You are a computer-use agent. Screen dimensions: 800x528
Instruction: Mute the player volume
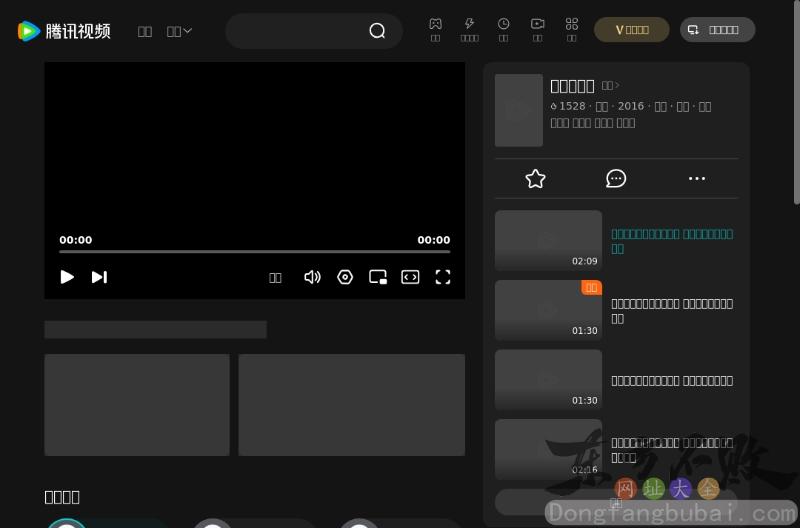[312, 277]
